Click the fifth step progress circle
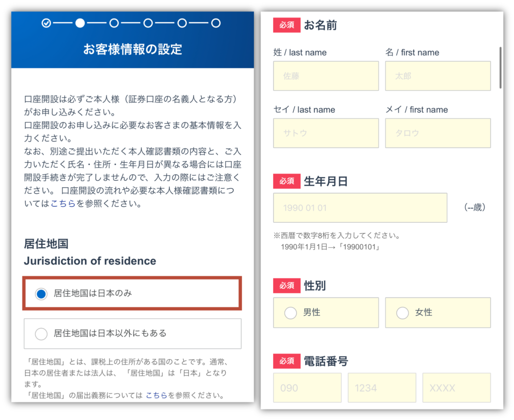514x420 pixels. pyautogui.click(x=182, y=23)
